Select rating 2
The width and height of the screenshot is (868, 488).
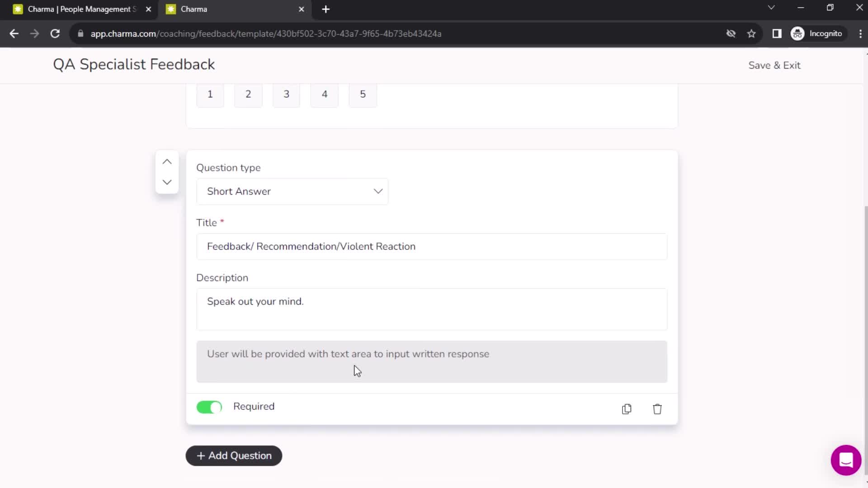248,94
